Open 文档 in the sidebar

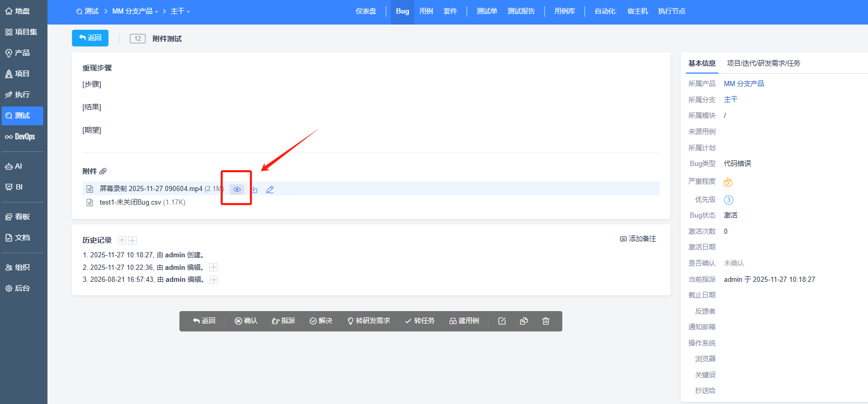tap(18, 237)
